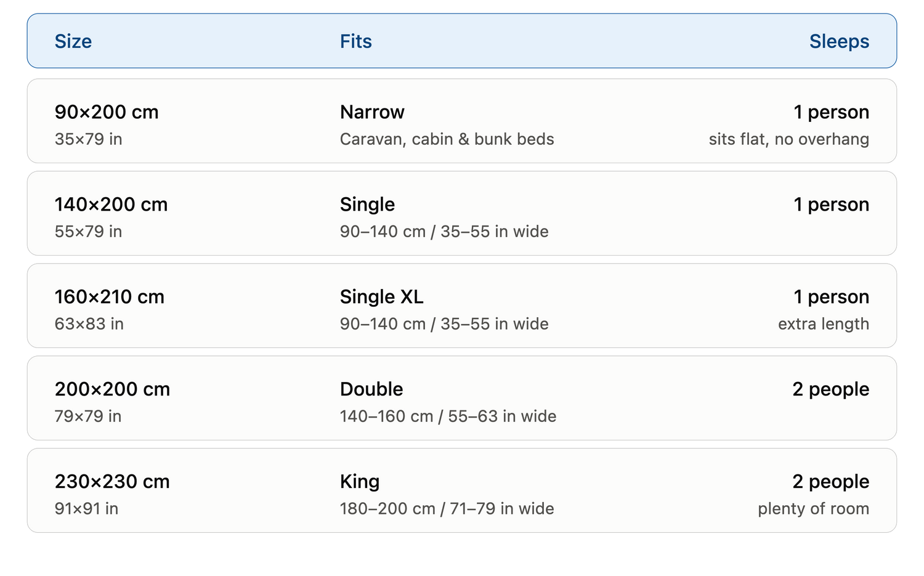Screen dimensions: 924x576
Task: Click the Sleeps column header
Action: coord(839,41)
